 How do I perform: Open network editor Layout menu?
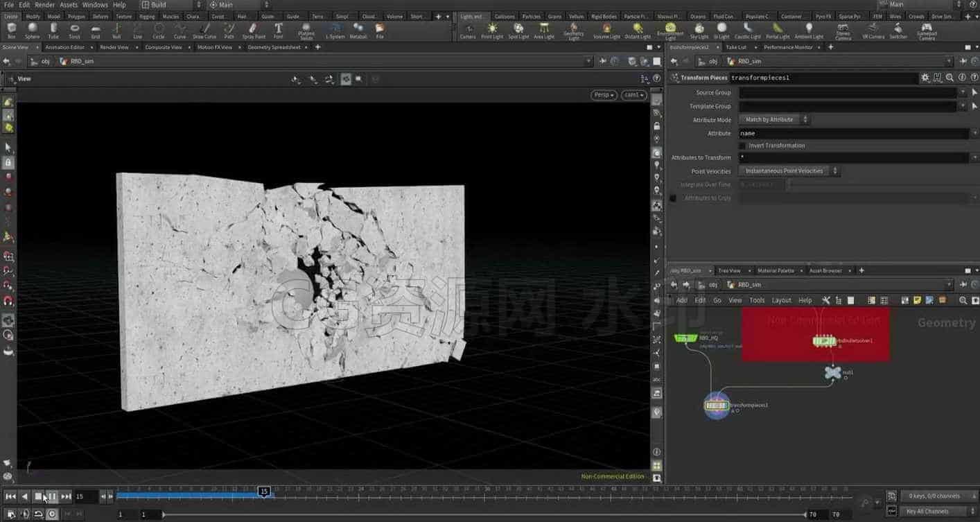pos(781,300)
